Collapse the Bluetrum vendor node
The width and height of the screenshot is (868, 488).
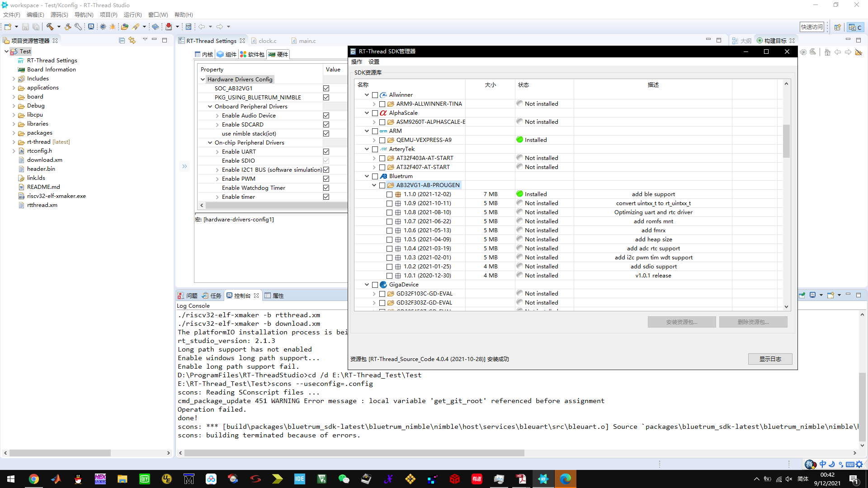pos(367,176)
